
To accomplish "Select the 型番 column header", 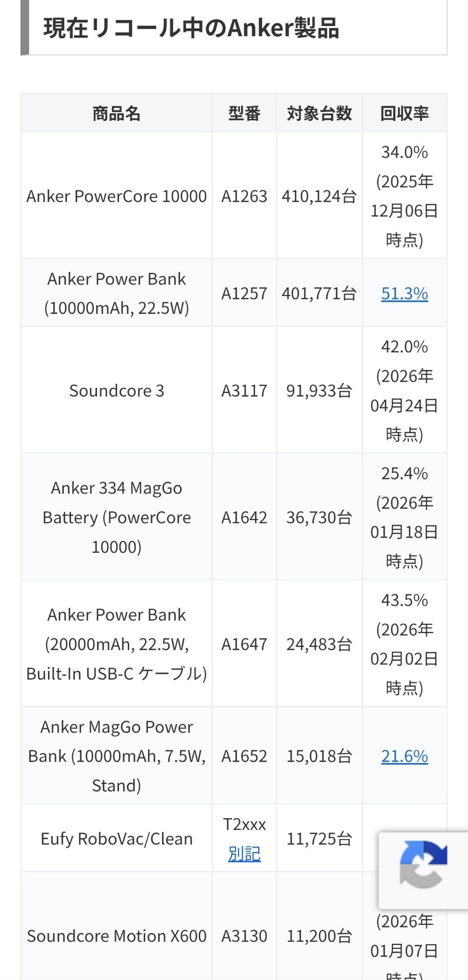I will [244, 113].
